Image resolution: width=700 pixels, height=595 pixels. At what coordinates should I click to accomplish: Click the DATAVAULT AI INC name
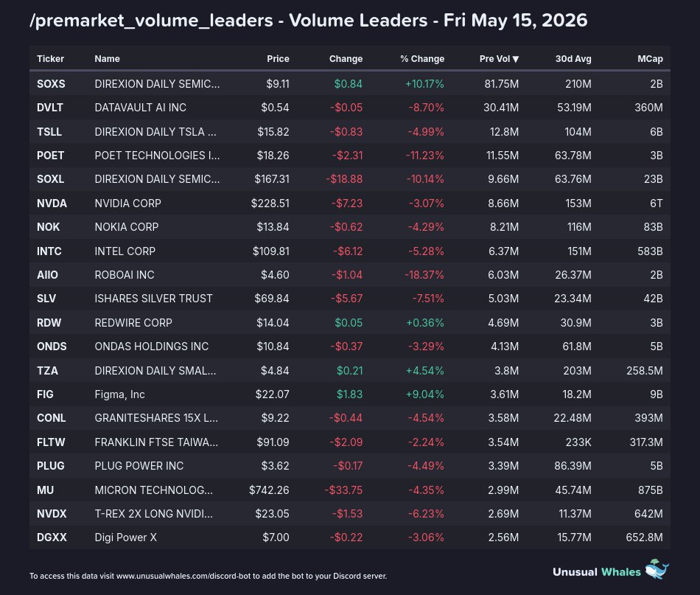140,108
